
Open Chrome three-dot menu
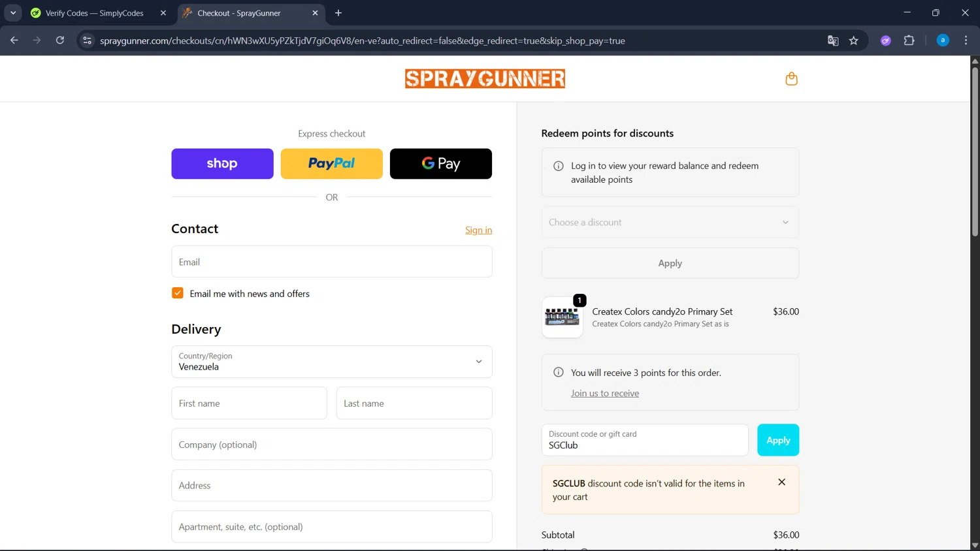pyautogui.click(x=966, y=40)
